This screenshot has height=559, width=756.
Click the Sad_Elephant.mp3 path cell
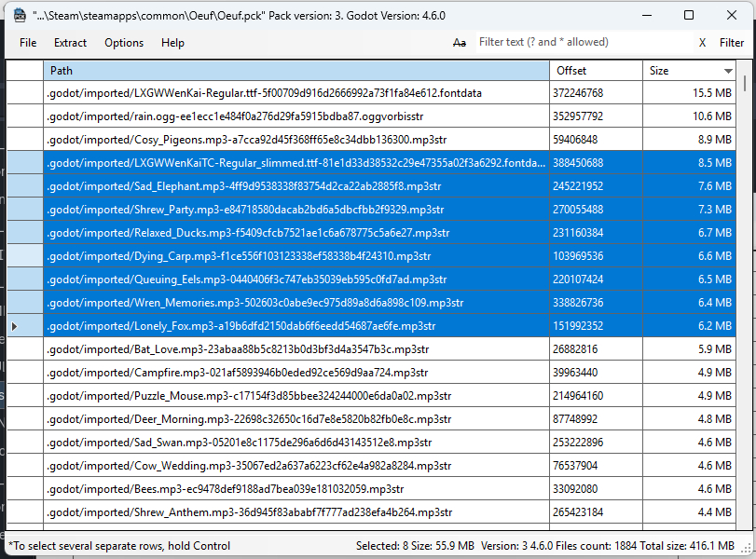point(296,186)
